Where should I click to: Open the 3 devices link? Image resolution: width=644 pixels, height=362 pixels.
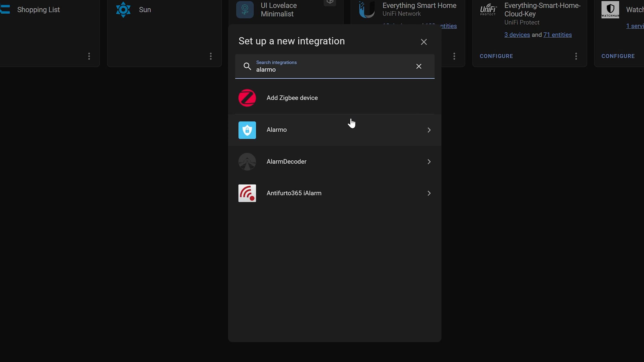click(517, 35)
